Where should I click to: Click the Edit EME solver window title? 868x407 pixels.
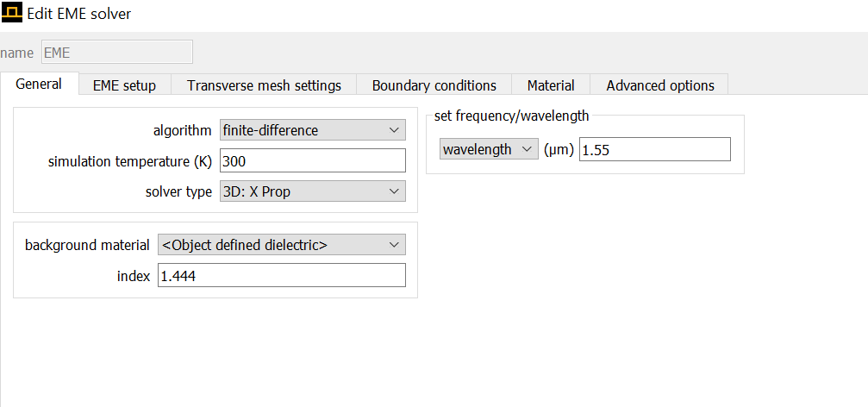[79, 13]
